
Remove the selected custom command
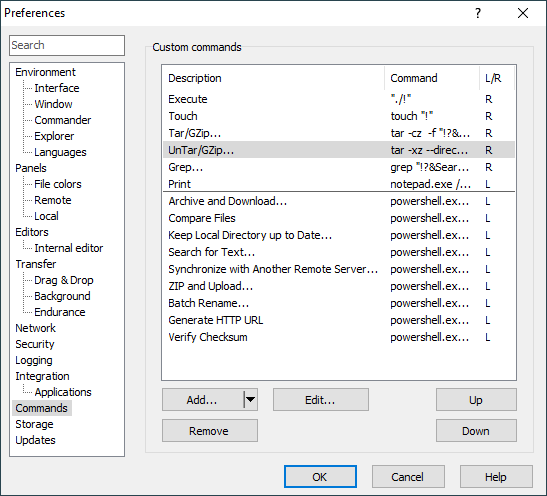click(210, 431)
